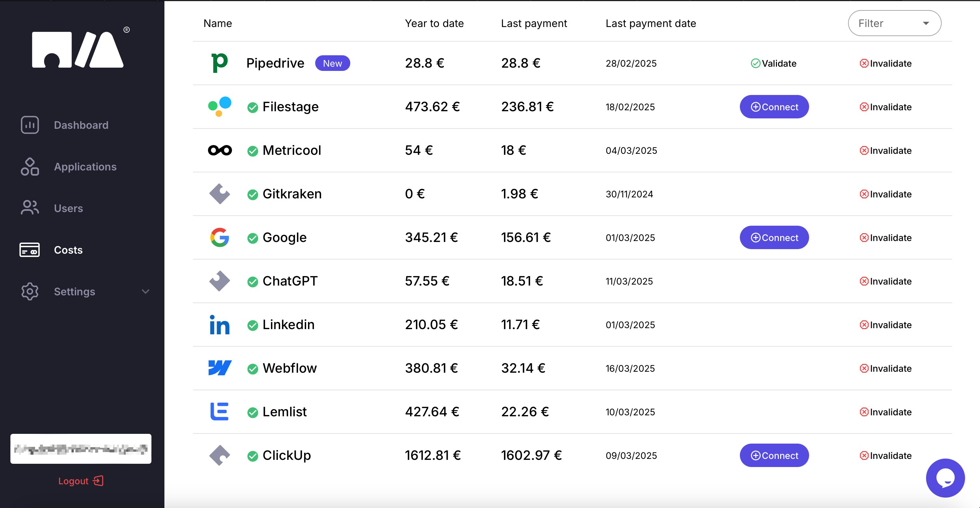Click the Linkedin app name
Image resolution: width=980 pixels, height=508 pixels.
tap(288, 325)
